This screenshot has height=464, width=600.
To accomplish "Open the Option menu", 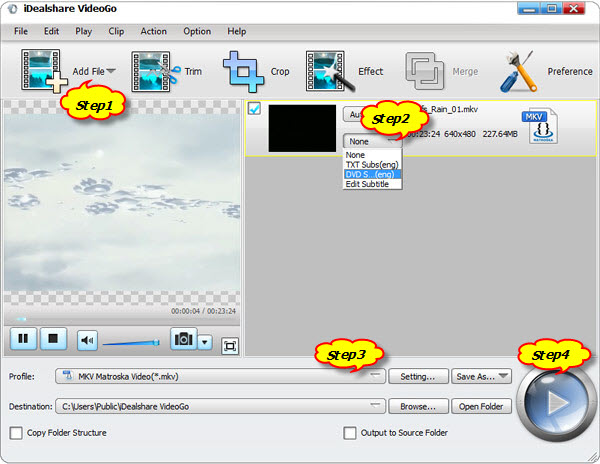I will coord(197,31).
